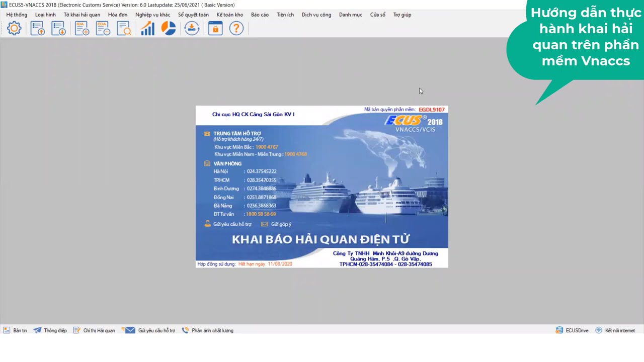Click the hotline number 1900 4768

pos(296,154)
